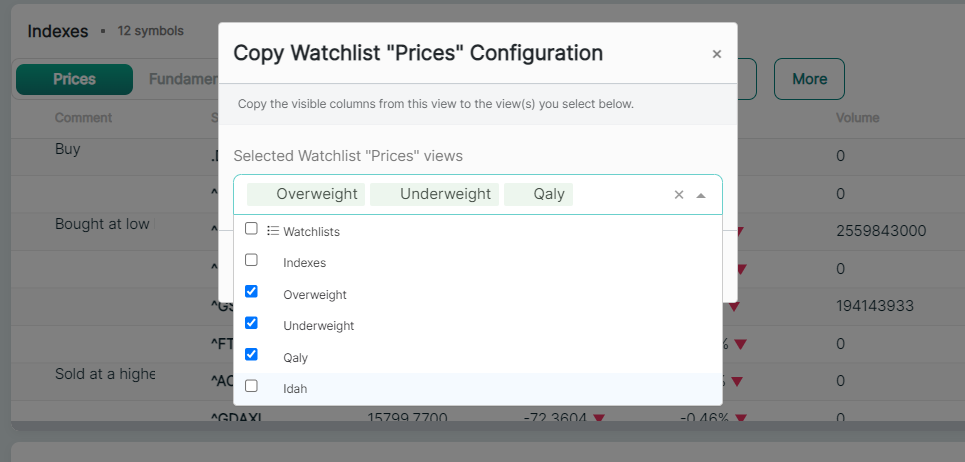Click the Comment column header
The height and width of the screenshot is (462, 965).
[83, 118]
